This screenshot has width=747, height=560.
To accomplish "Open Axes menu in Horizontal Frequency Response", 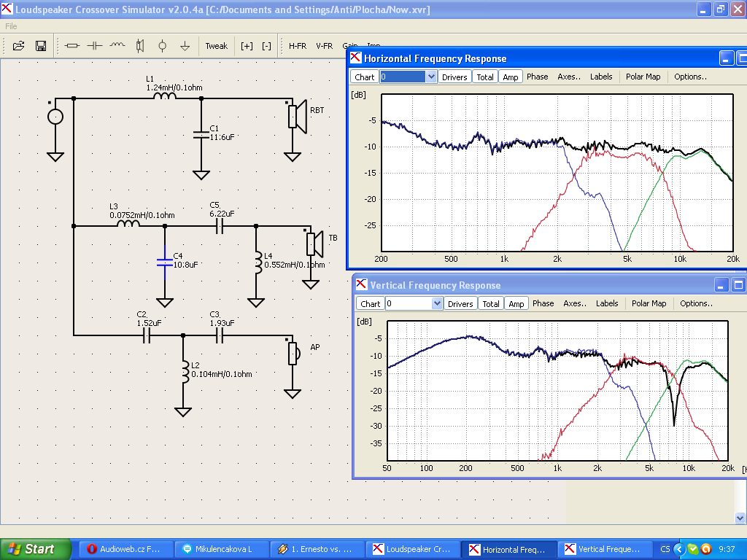I will click(x=569, y=77).
